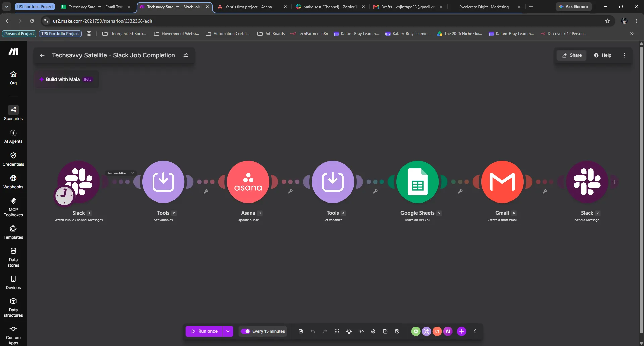Open Data stores in the sidebar

(13, 257)
